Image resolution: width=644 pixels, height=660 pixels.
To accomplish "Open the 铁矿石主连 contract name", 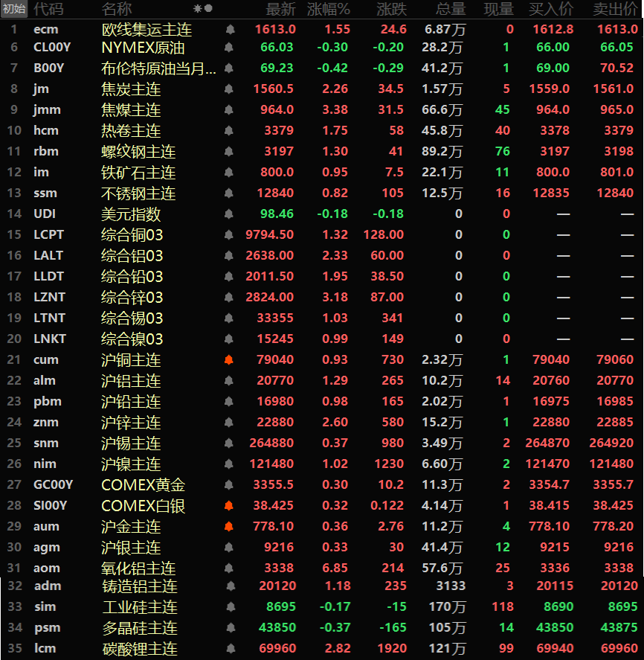I will [x=138, y=173].
